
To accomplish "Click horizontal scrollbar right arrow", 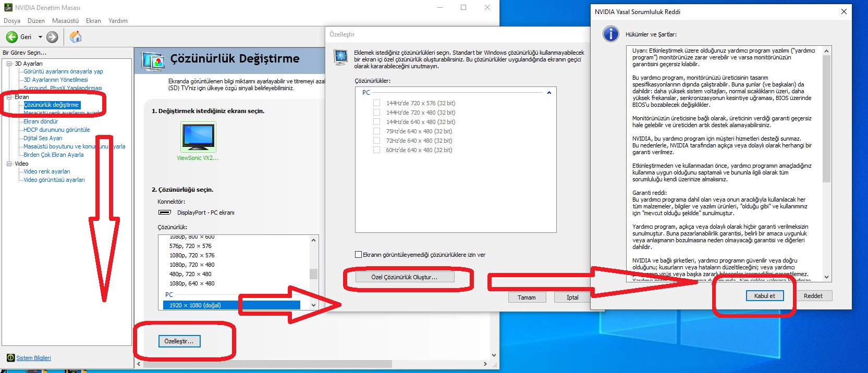I will (x=485, y=364).
